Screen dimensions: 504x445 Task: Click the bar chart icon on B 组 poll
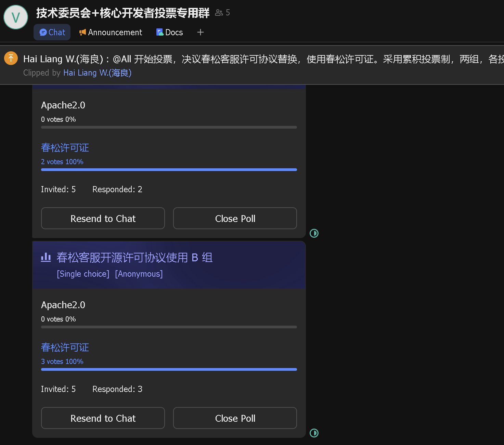(46, 257)
